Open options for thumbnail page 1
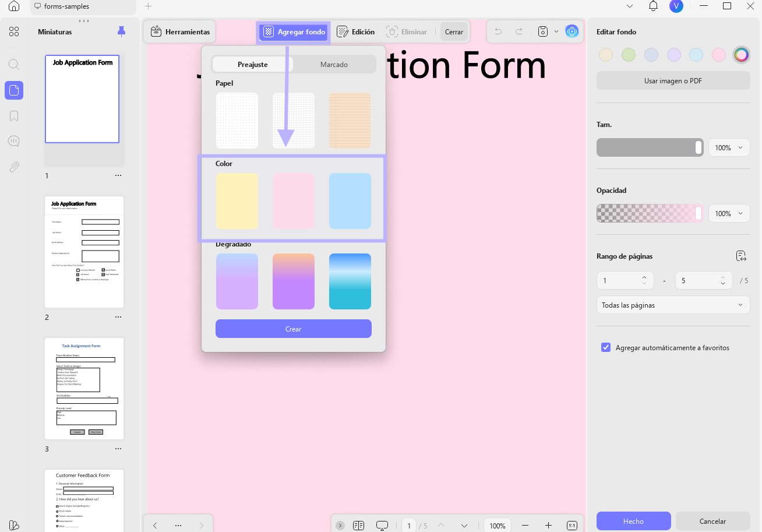This screenshot has width=762, height=532. click(118, 175)
